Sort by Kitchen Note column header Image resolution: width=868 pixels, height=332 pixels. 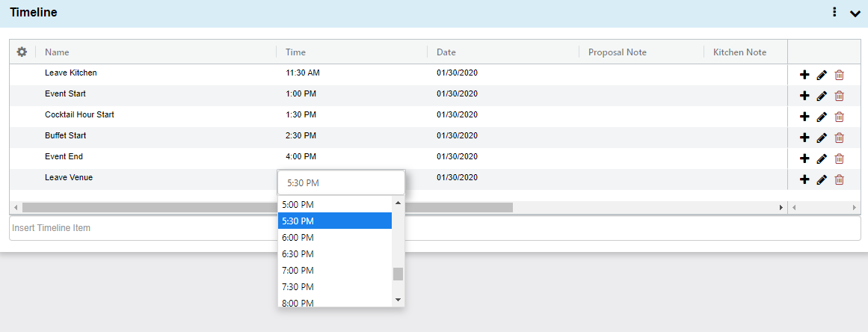pyautogui.click(x=739, y=52)
